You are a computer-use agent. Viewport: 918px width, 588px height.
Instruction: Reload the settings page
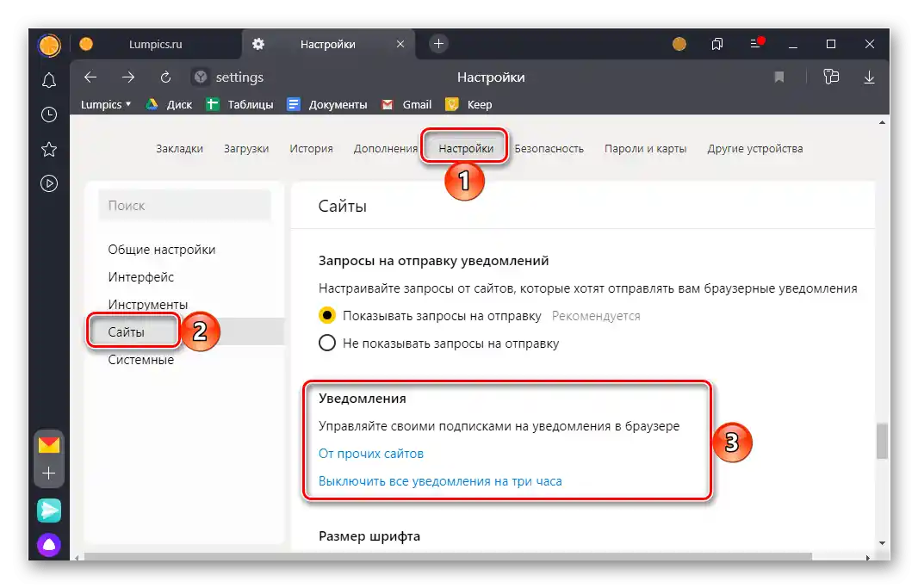pos(164,77)
